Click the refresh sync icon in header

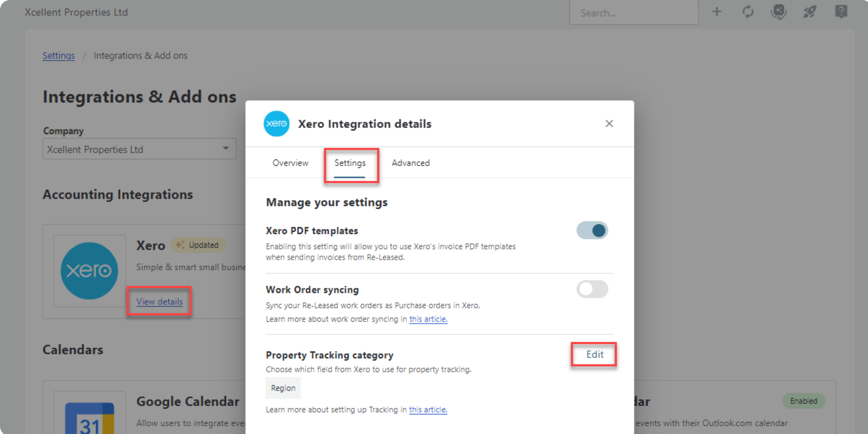click(748, 12)
